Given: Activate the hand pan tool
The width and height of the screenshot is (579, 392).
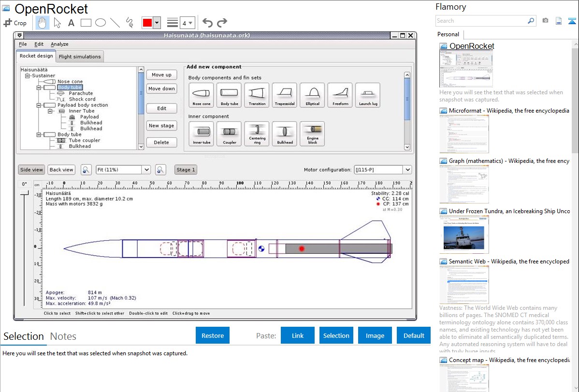Looking at the screenshot, I should pos(42,23).
